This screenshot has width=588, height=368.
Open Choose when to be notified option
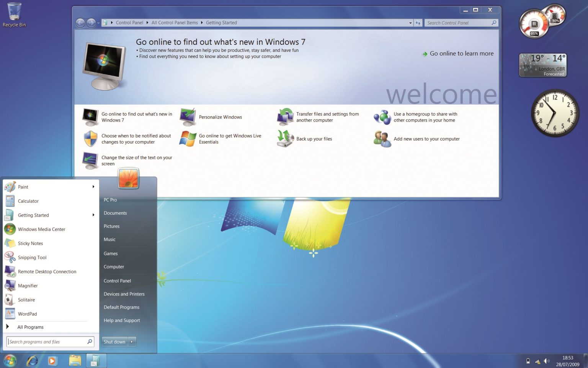[x=136, y=139]
